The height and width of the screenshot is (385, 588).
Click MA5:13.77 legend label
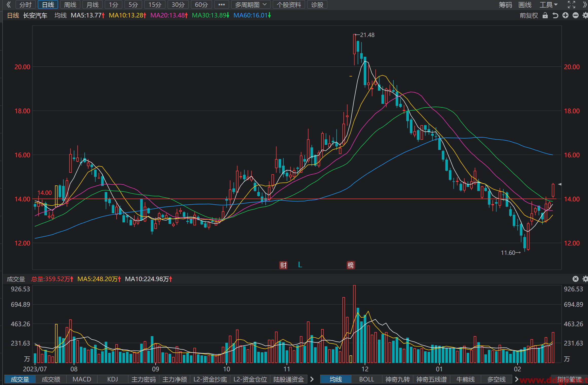click(x=88, y=15)
